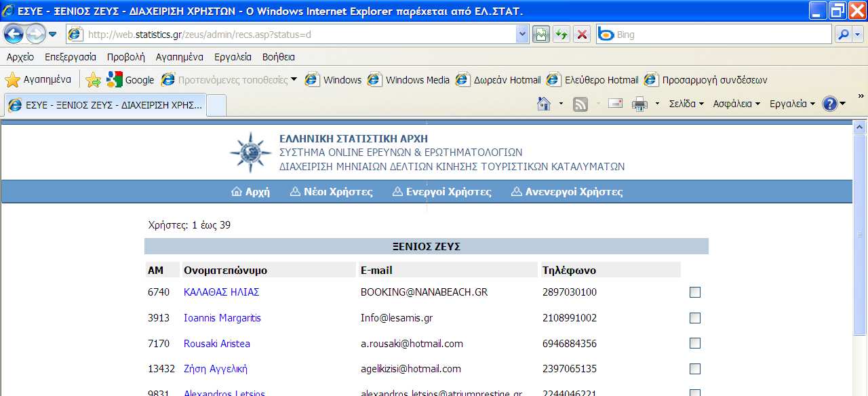Click email BOOKING@NANABEACH.GR

(x=424, y=292)
